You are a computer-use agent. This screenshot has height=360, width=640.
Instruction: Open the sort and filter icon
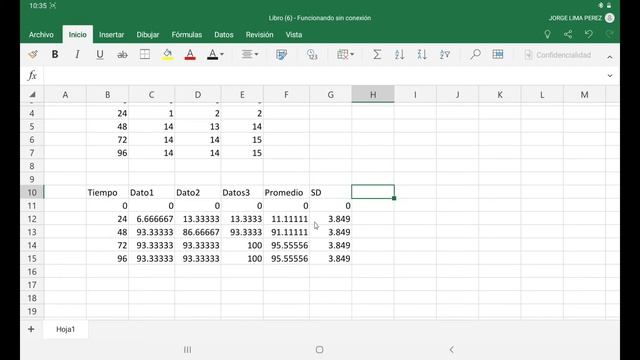444,54
